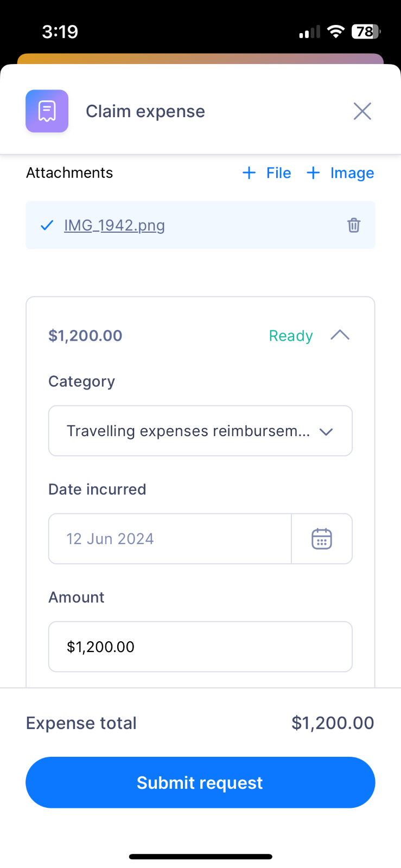Edit the Amount field with $1,200.00
Screen dimensions: 401x868
200,647
